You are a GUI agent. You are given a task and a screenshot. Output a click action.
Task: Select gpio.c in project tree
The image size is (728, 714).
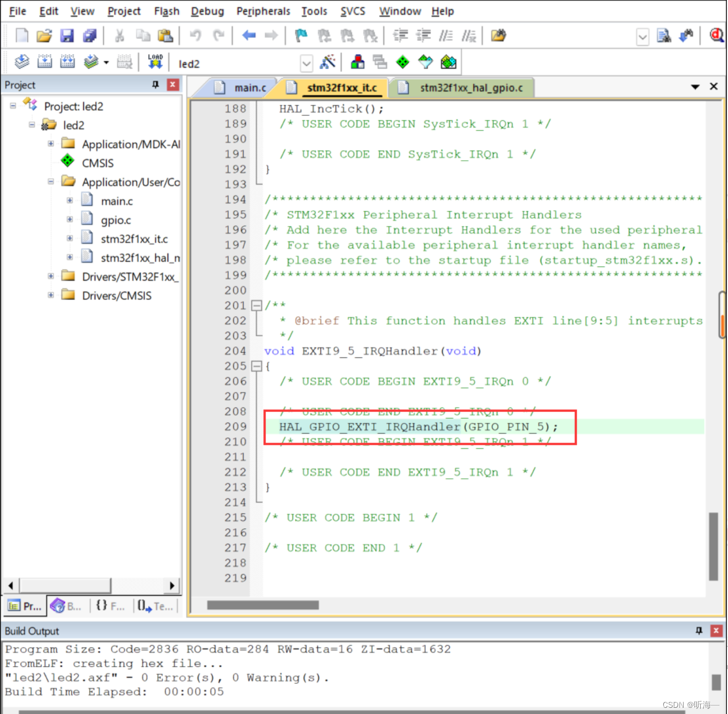pyautogui.click(x=116, y=220)
